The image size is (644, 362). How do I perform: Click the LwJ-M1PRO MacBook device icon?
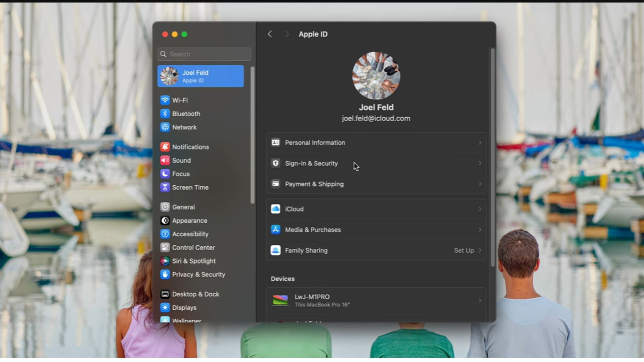coord(280,300)
